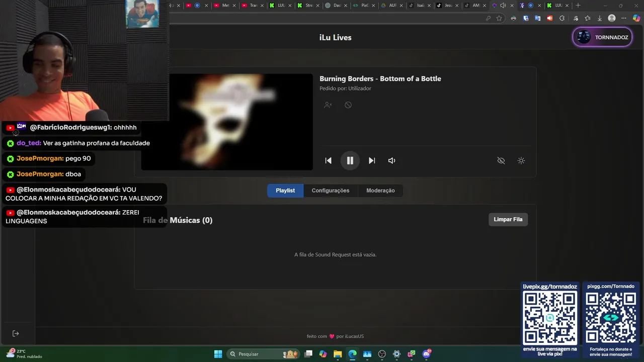
Task: Open a new browser tab
Action: (578, 6)
